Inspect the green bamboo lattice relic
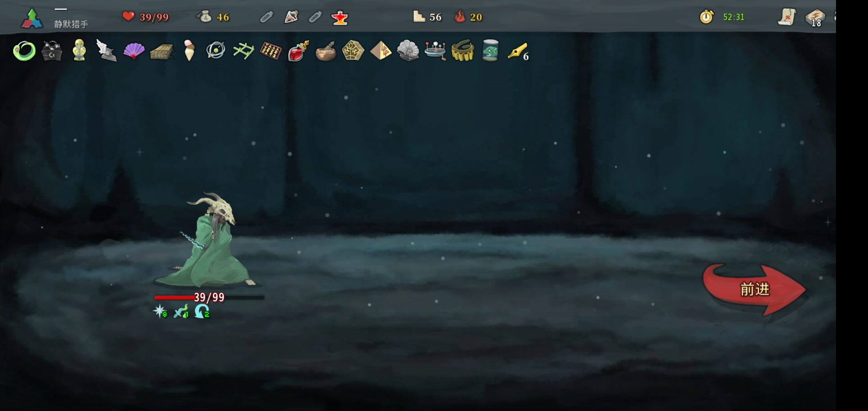 click(243, 51)
